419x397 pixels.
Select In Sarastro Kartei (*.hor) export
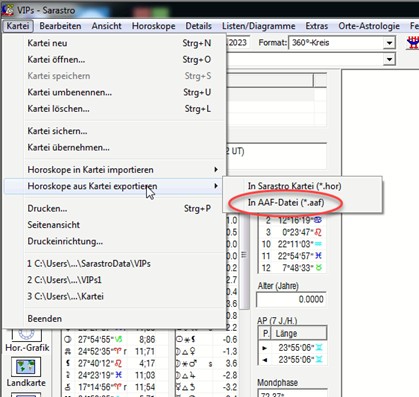tap(302, 186)
